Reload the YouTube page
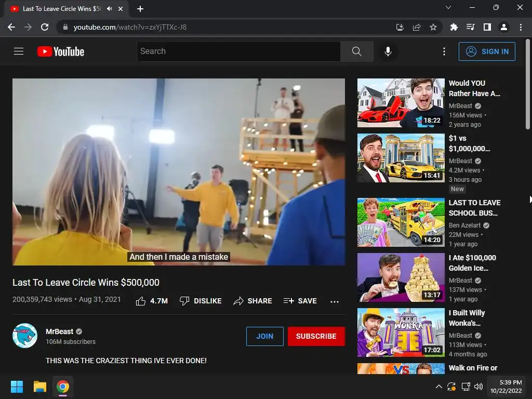The height and width of the screenshot is (399, 532). tap(45, 27)
